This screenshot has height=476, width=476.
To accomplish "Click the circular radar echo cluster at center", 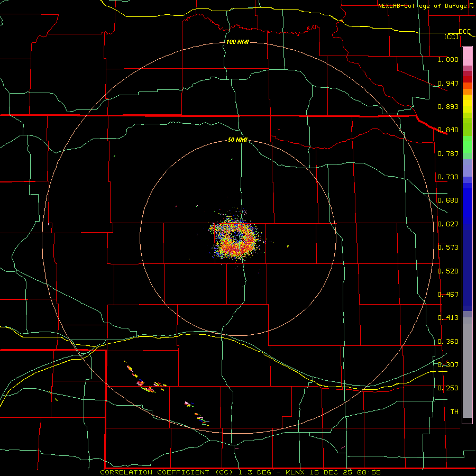I will (236, 239).
